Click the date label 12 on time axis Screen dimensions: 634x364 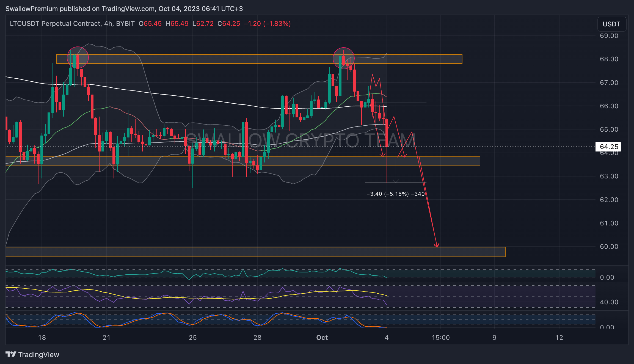(x=559, y=338)
